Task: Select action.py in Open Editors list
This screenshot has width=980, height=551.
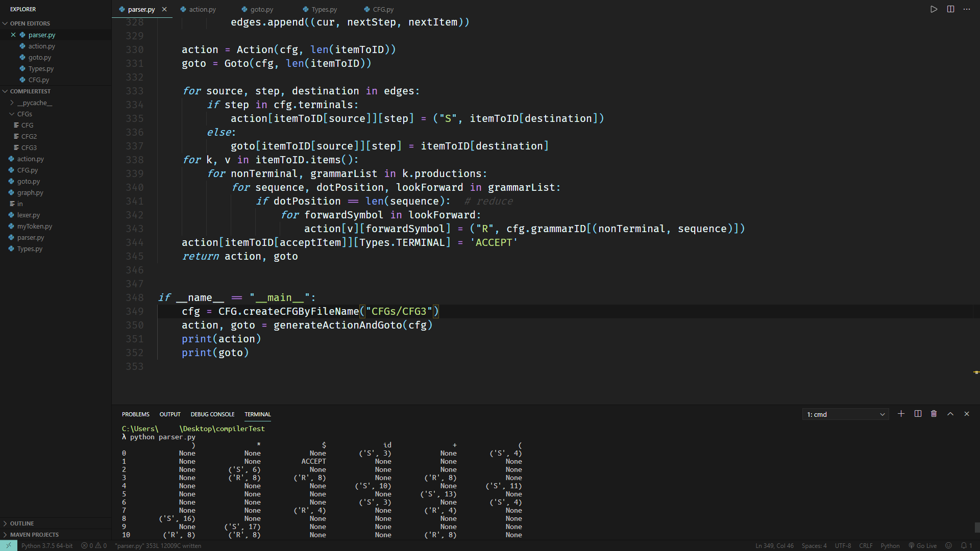Action: click(55, 46)
